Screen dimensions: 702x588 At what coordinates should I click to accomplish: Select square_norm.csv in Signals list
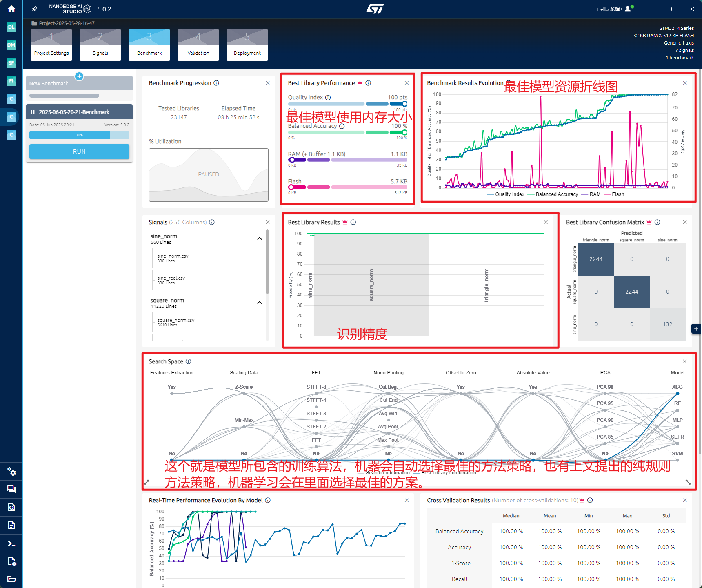tap(176, 322)
